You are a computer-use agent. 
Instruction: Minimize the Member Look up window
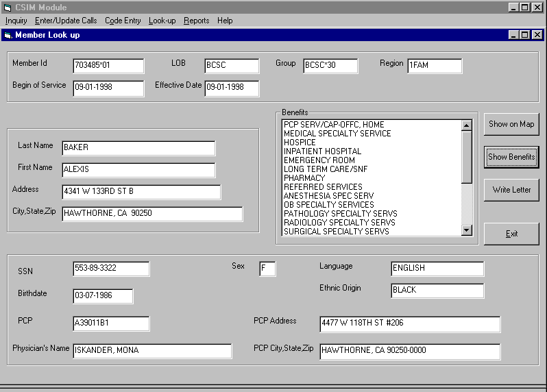pyautogui.click(x=513, y=35)
